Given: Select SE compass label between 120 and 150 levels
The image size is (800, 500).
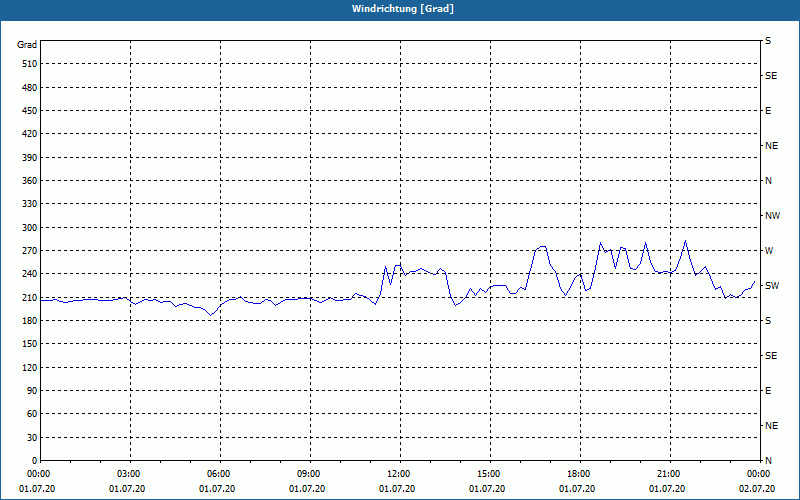Looking at the screenshot, I should tap(771, 356).
